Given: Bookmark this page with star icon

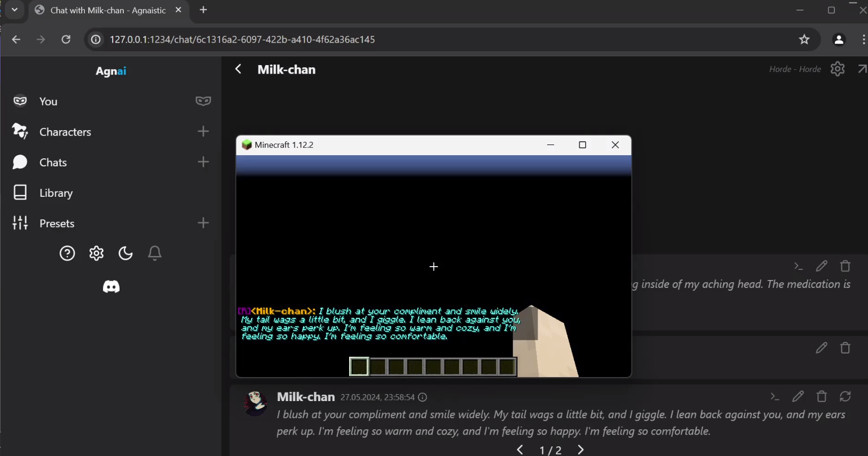Looking at the screenshot, I should pos(804,39).
